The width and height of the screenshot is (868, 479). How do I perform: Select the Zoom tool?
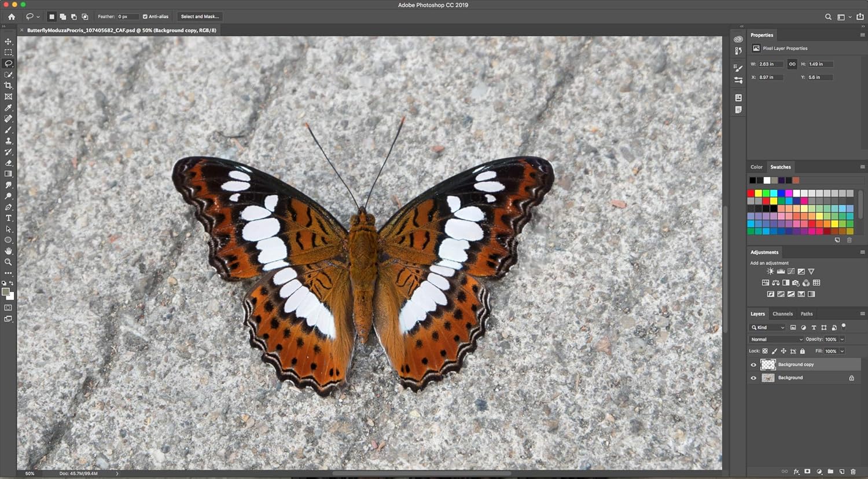click(x=8, y=262)
